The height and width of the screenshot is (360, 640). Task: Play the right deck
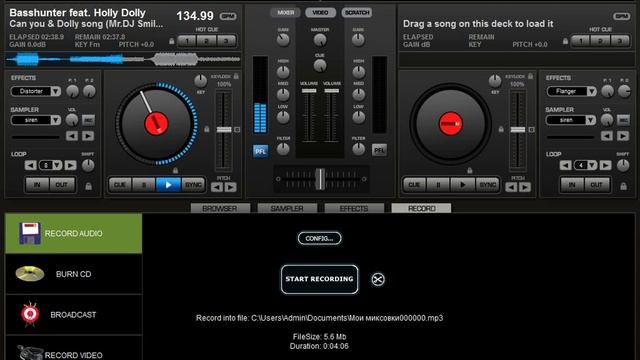[x=462, y=185]
